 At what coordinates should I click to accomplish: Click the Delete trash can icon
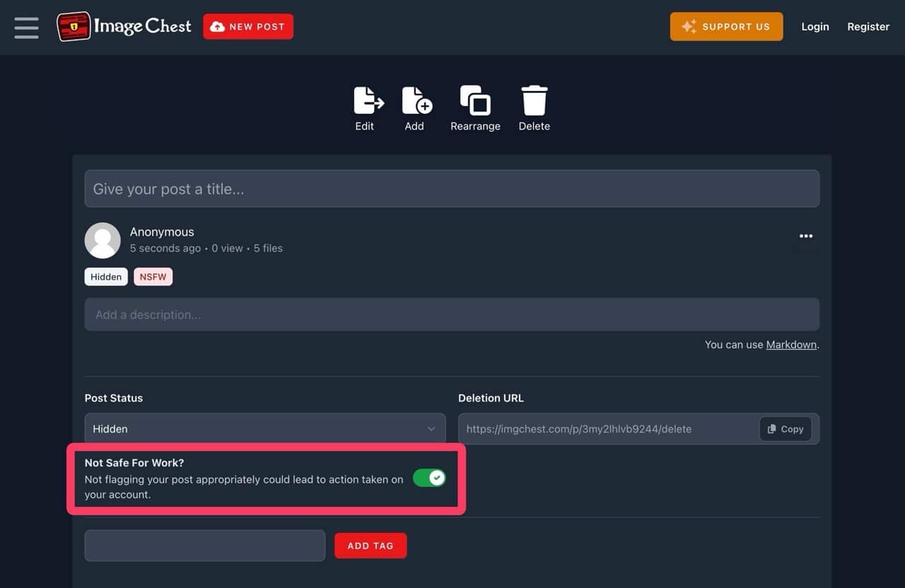(534, 100)
